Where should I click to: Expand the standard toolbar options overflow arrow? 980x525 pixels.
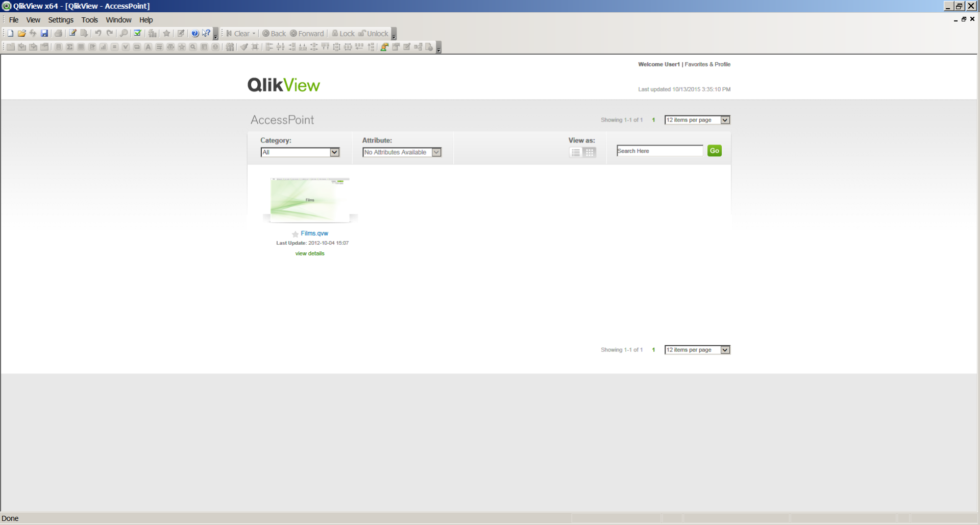(216, 34)
